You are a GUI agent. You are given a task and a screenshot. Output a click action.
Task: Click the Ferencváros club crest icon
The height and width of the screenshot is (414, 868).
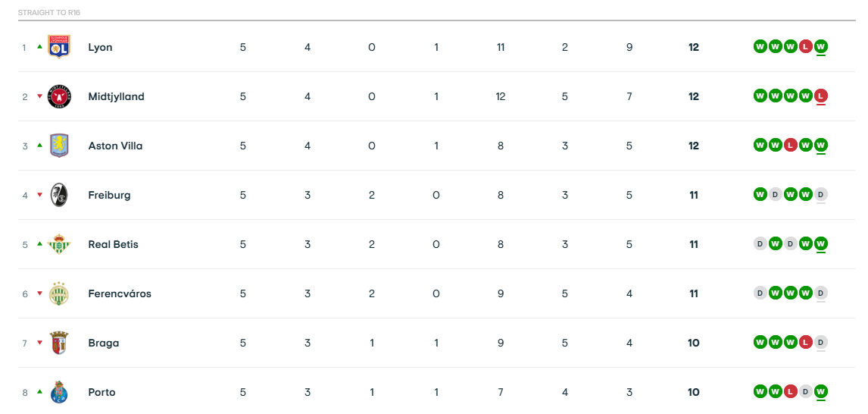(59, 293)
